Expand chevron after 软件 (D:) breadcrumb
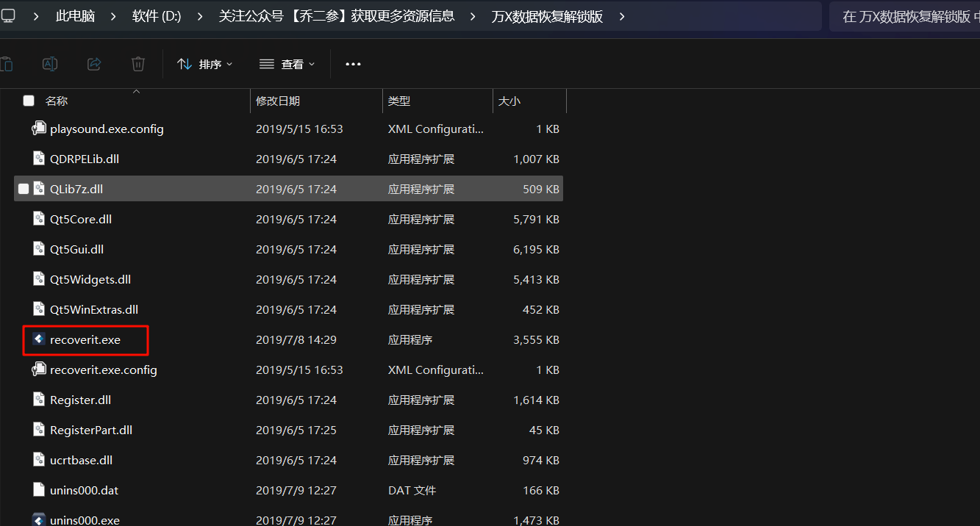Viewport: 980px width, 526px height. pyautogui.click(x=200, y=16)
